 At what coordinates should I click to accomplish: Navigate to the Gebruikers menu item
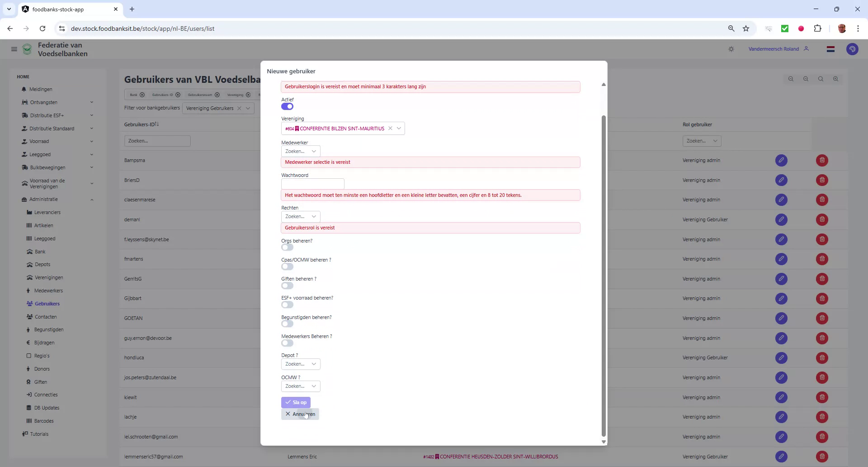pos(48,303)
